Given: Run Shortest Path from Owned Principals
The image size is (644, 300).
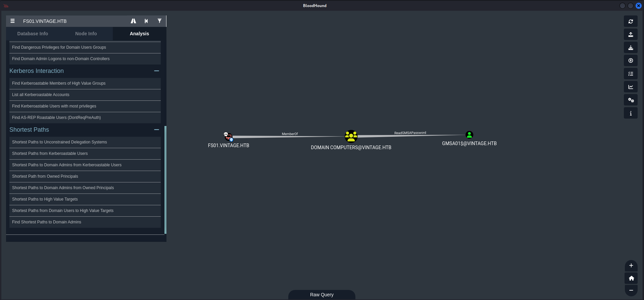Looking at the screenshot, I should pyautogui.click(x=85, y=176).
